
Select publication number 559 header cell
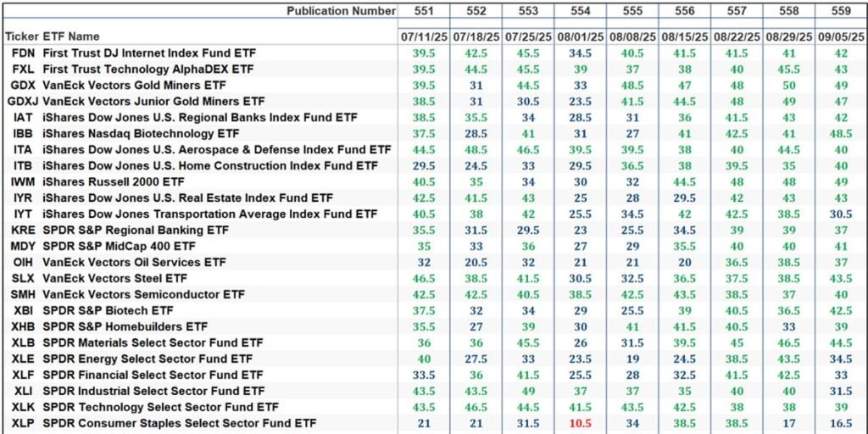coord(839,11)
